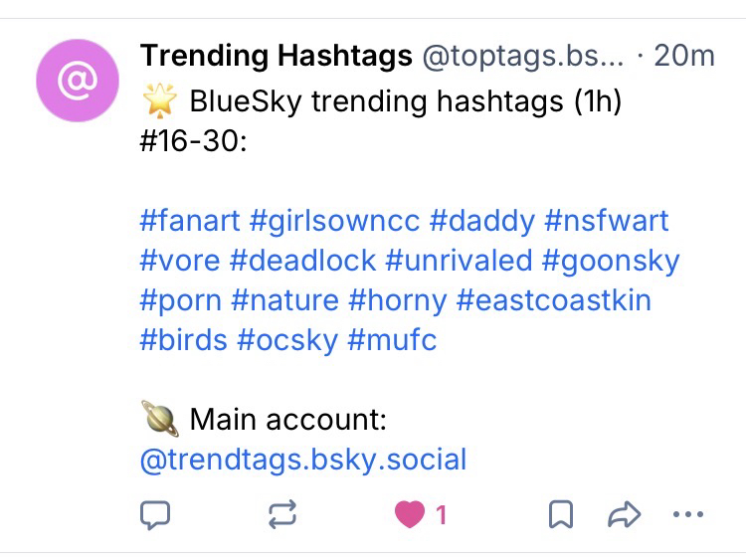Repost this trending hashtags post
The height and width of the screenshot is (560, 746).
(x=281, y=514)
